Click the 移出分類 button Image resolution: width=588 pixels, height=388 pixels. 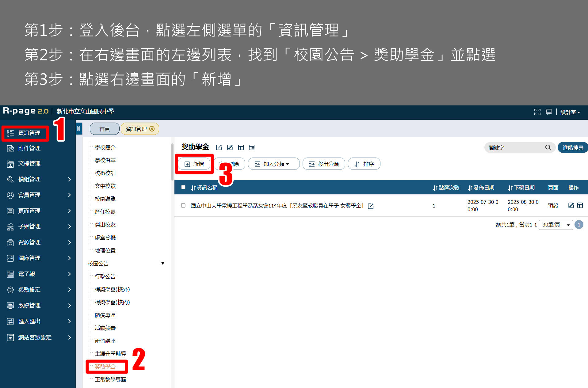[324, 164]
